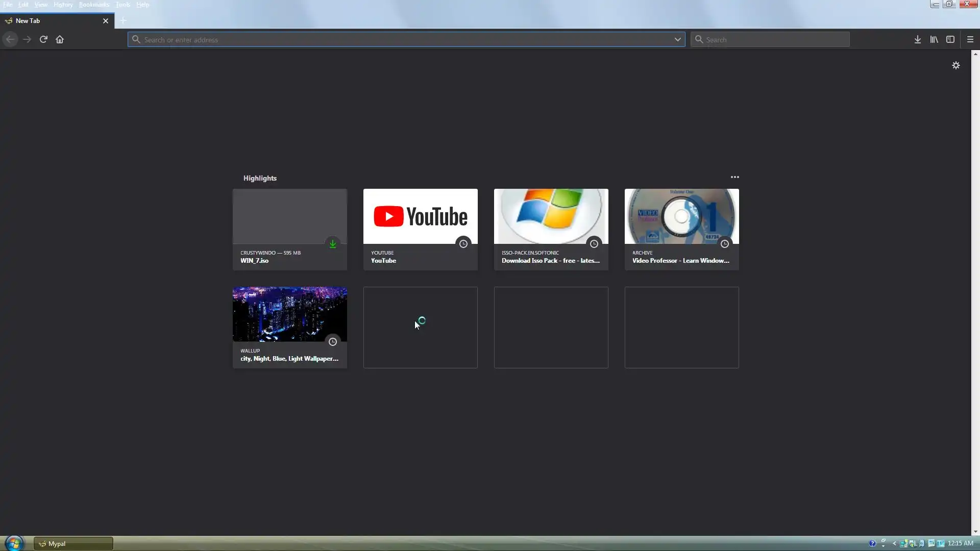Click the new tab plus button
The height and width of the screenshot is (551, 980).
pyautogui.click(x=123, y=21)
